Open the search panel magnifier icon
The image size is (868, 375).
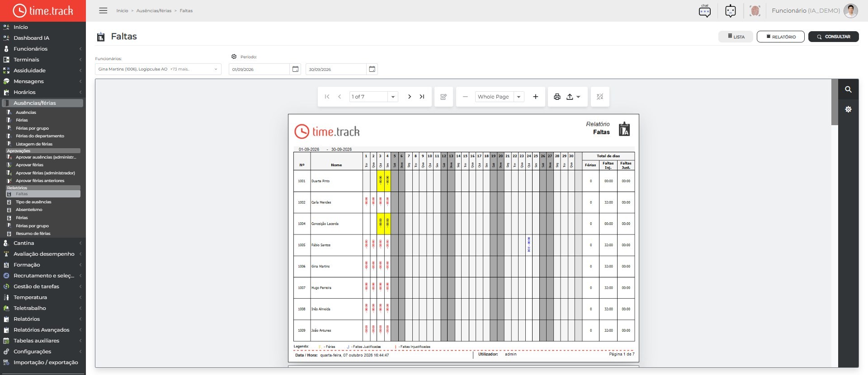click(849, 89)
